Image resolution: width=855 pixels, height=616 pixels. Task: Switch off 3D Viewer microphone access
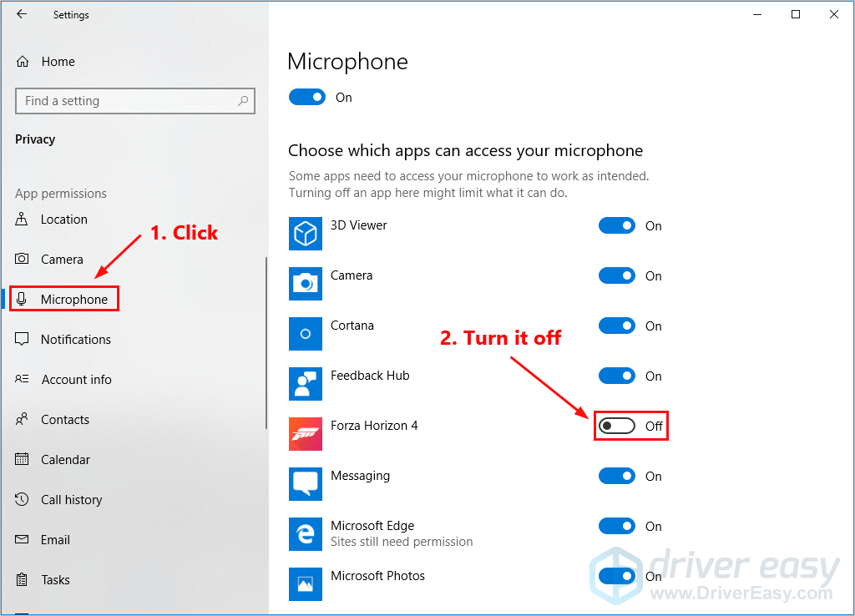[x=617, y=225]
